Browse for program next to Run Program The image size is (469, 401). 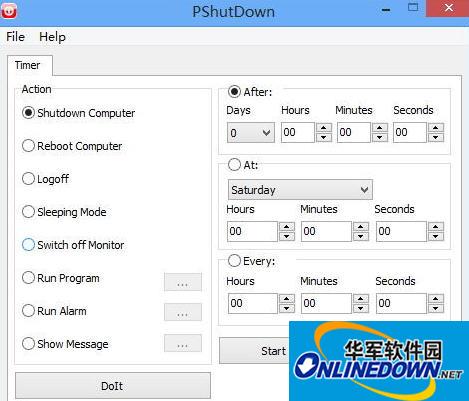(183, 282)
